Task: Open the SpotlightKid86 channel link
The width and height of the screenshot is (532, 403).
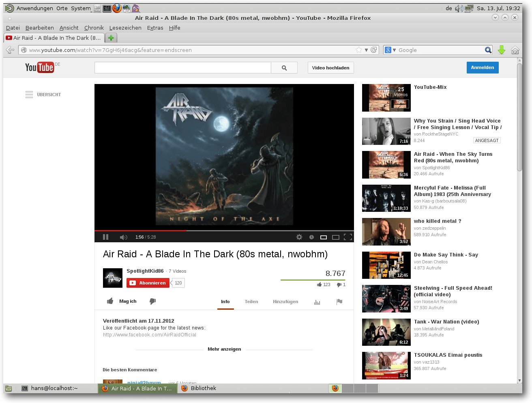Action: click(145, 271)
